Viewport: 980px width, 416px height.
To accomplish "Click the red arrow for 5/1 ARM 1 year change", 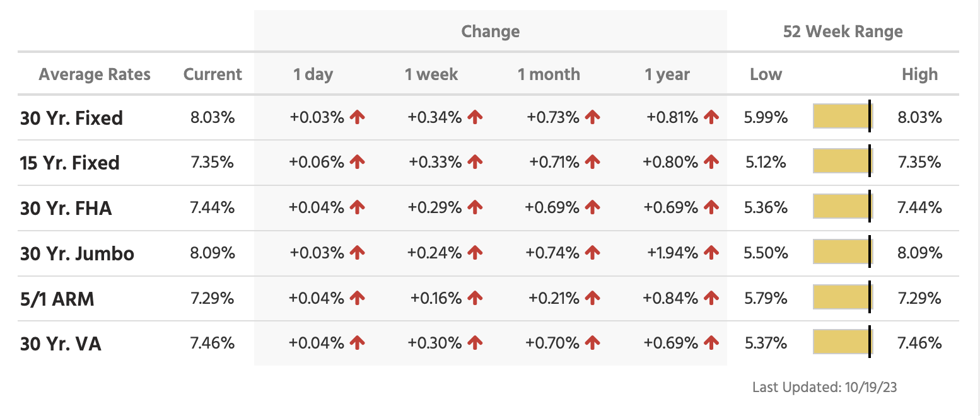I will point(711,298).
